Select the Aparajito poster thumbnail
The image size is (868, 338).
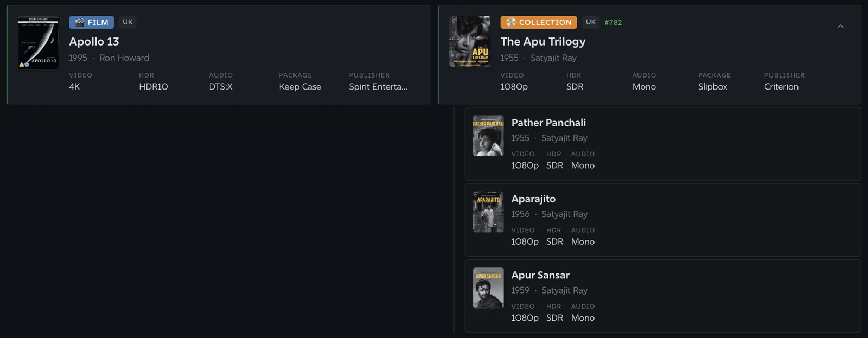tap(488, 212)
